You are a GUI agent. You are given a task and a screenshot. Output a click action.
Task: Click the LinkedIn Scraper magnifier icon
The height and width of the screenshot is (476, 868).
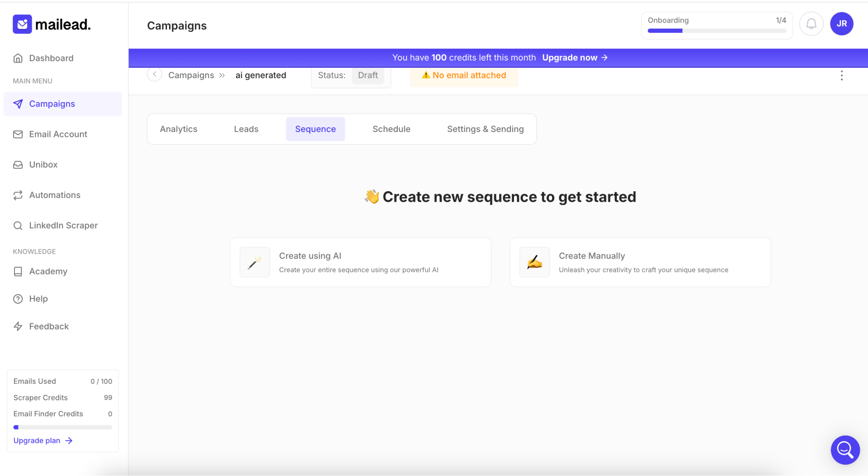click(18, 226)
